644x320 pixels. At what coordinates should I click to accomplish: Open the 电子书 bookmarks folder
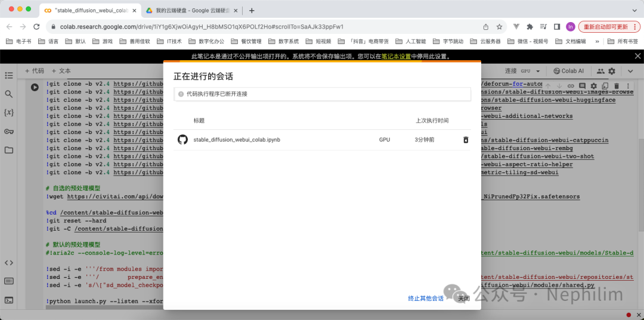tap(18, 41)
